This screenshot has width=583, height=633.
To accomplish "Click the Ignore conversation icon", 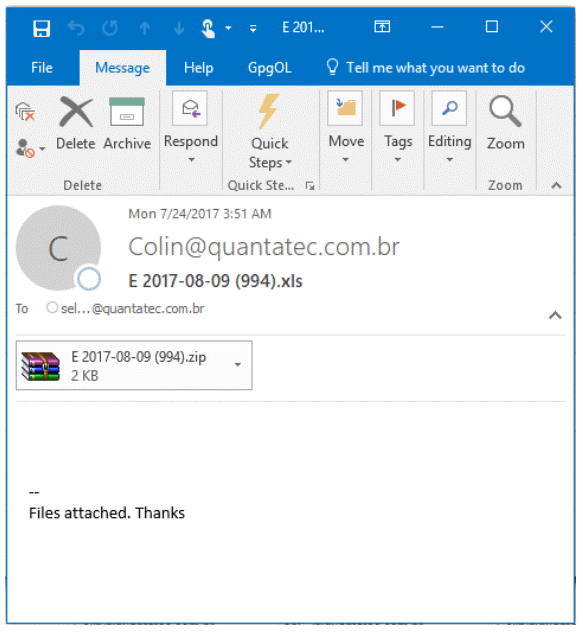I will coord(25,111).
